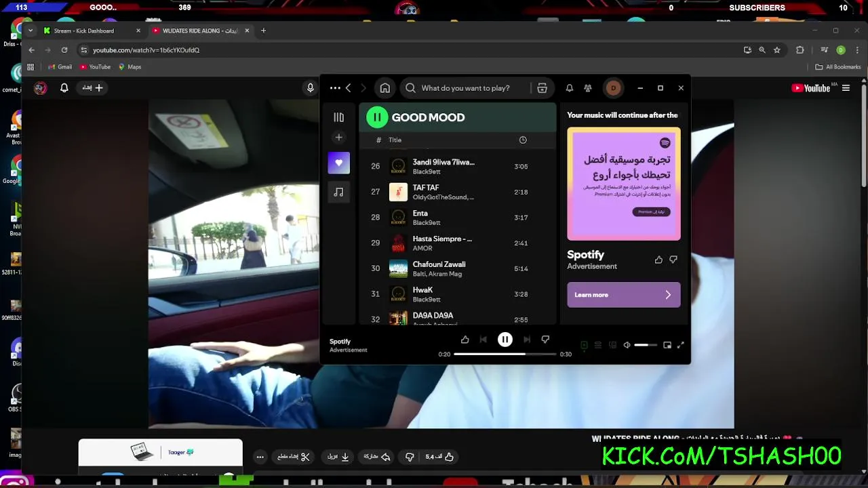
Task: Play track 31 'HwaK'
Action: click(457, 295)
